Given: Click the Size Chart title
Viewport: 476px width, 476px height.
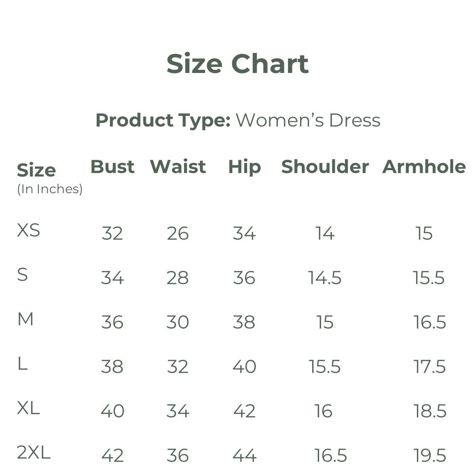Looking at the screenshot, I should [x=237, y=64].
